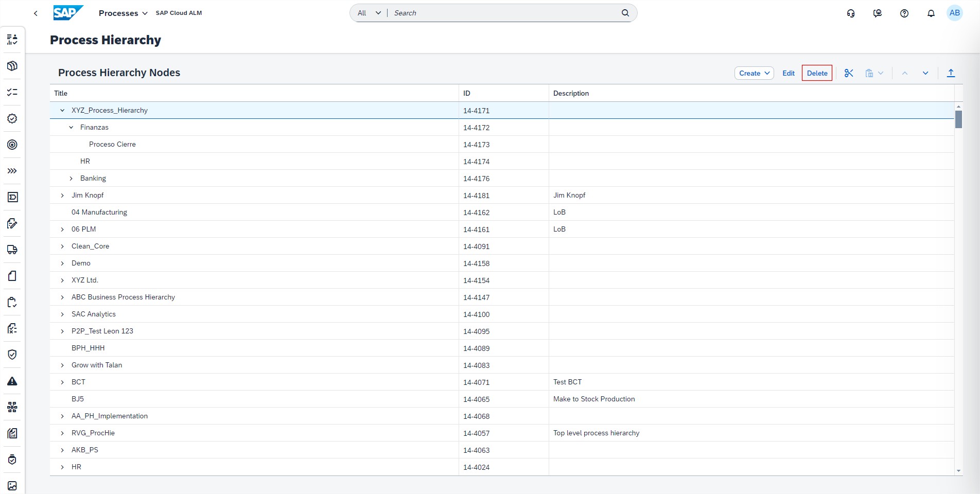Click the upload/export icon in table toolbar
980x494 pixels.
pyautogui.click(x=951, y=73)
